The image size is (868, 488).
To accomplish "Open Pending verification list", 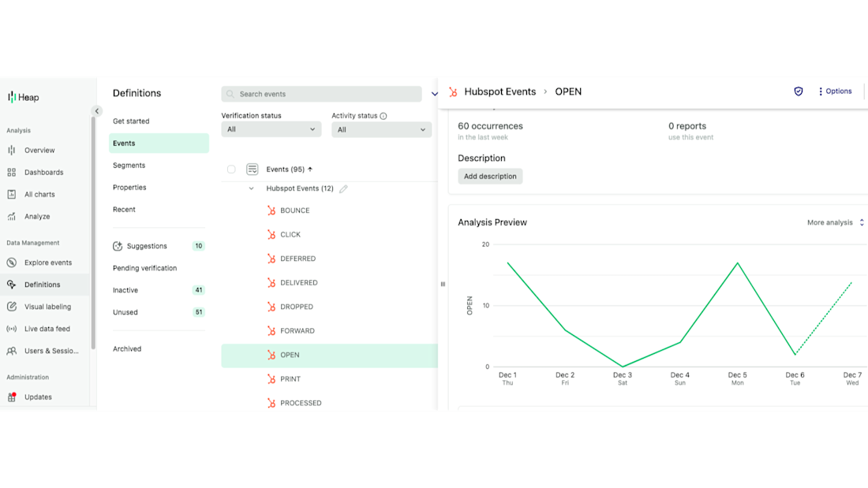I will 145,268.
